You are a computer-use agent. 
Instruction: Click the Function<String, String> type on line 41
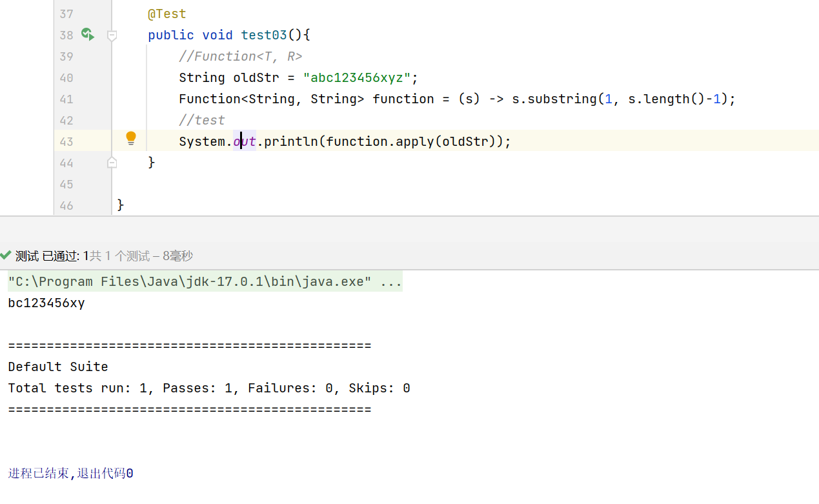[x=272, y=99]
